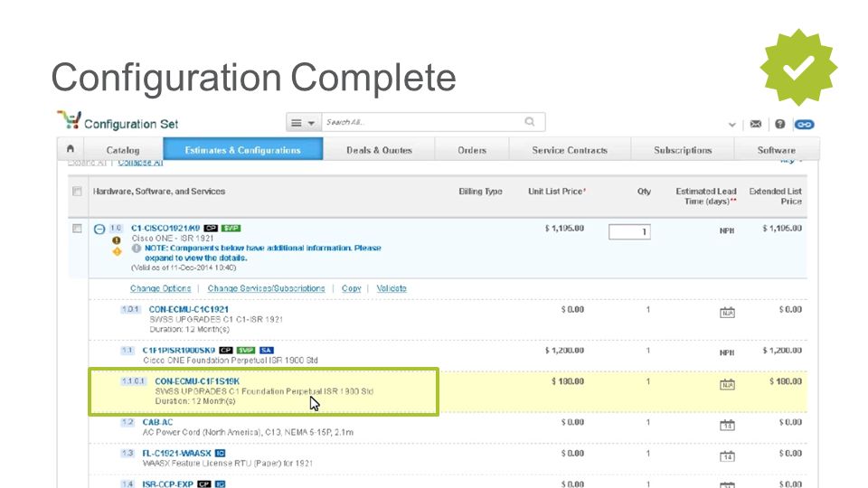Click the Change Options link
The width and height of the screenshot is (868, 488).
click(x=161, y=288)
